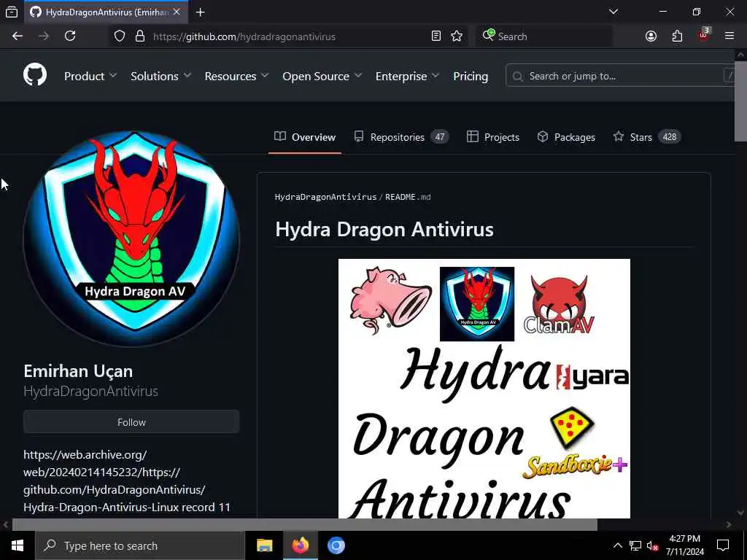Click the forward navigation arrow
This screenshot has height=560, width=747.
[x=43, y=36]
